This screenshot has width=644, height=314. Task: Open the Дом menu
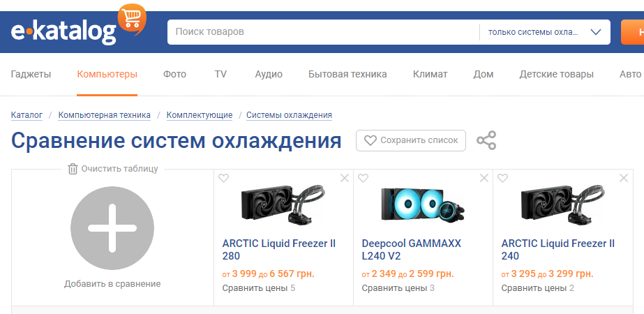tap(484, 75)
